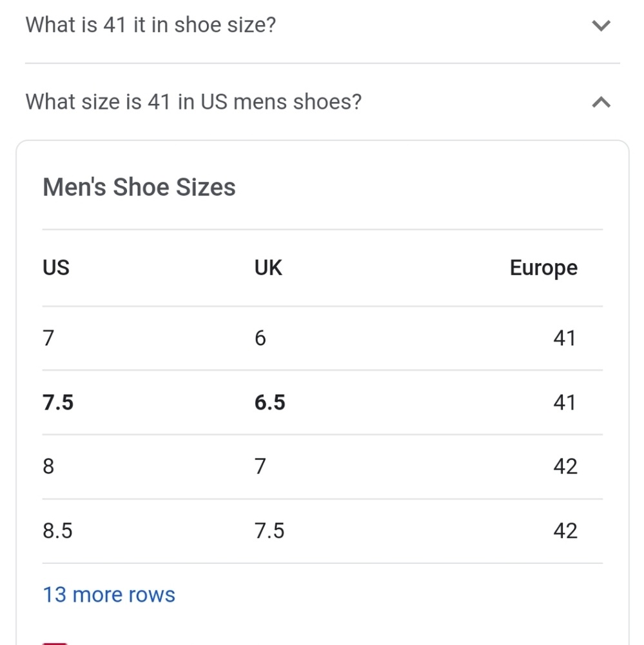Viewport: 644px width, 645px height.
Task: Select the US size 7 cell
Action: point(48,338)
